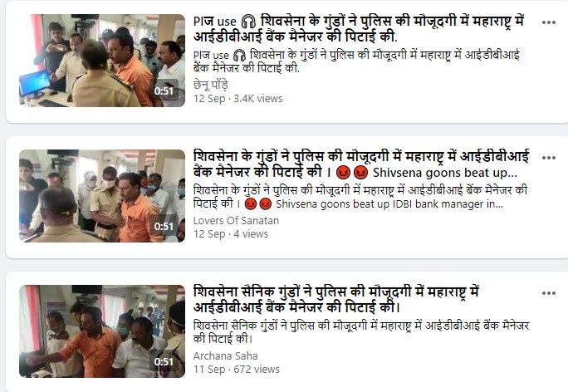
Task: Visit the Archana Saha profile
Action: click(225, 355)
